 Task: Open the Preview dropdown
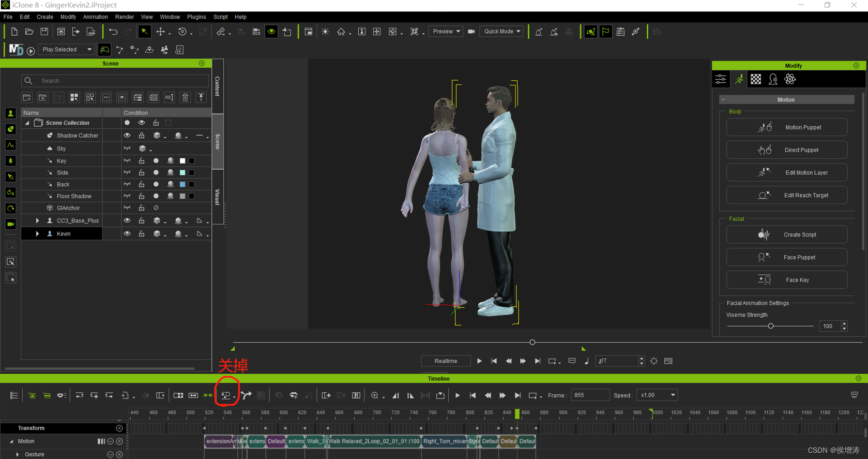click(x=446, y=32)
